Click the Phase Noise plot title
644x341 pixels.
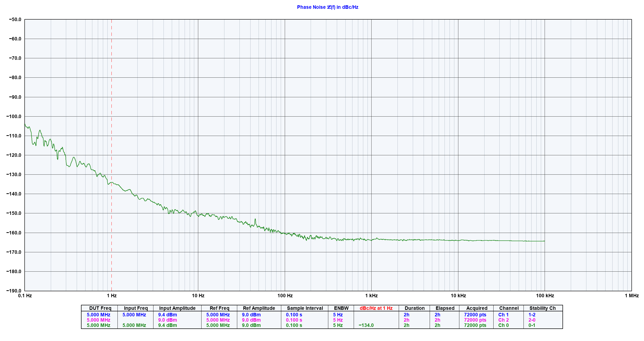pos(327,7)
